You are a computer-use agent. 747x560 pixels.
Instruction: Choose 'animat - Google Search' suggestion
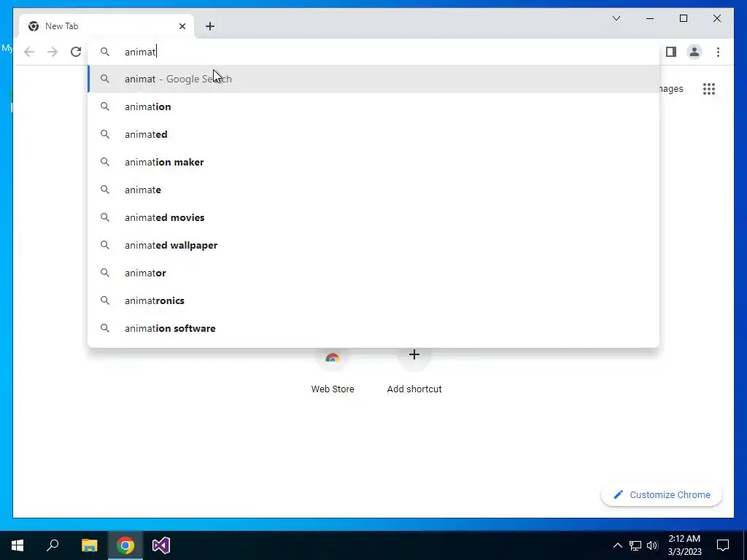tap(374, 79)
